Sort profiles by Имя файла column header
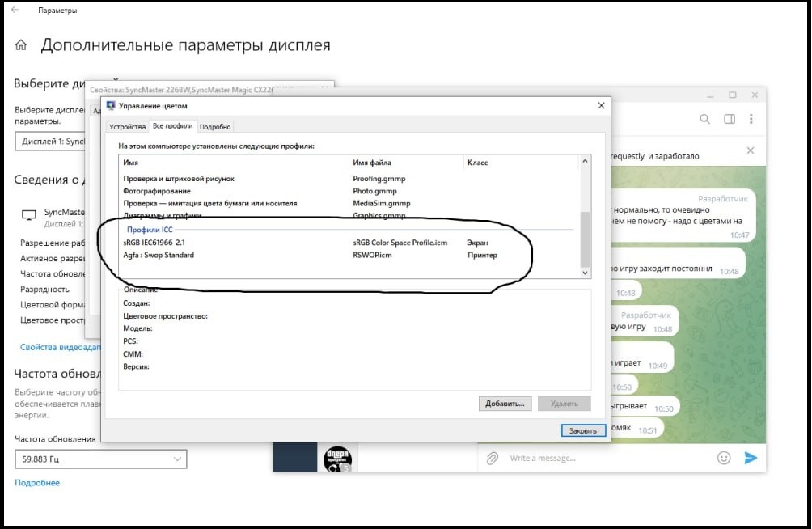Screen dimensions: 812x529 (x=372, y=163)
